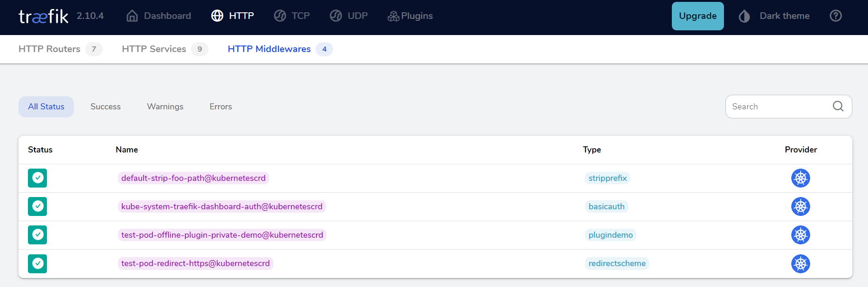Click the version 2.10.4 label
The height and width of the screenshot is (287, 868).
tap(90, 16)
